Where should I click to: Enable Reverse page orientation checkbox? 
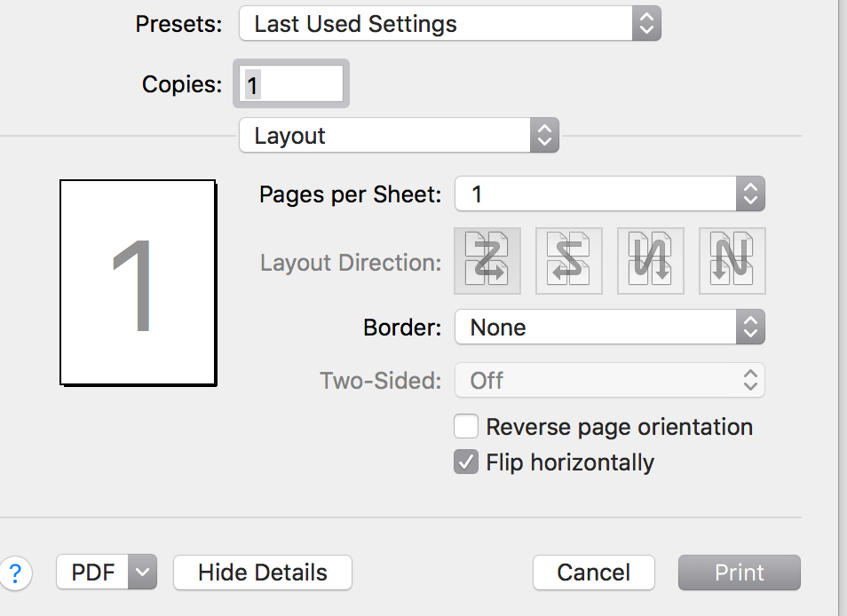[x=466, y=427]
